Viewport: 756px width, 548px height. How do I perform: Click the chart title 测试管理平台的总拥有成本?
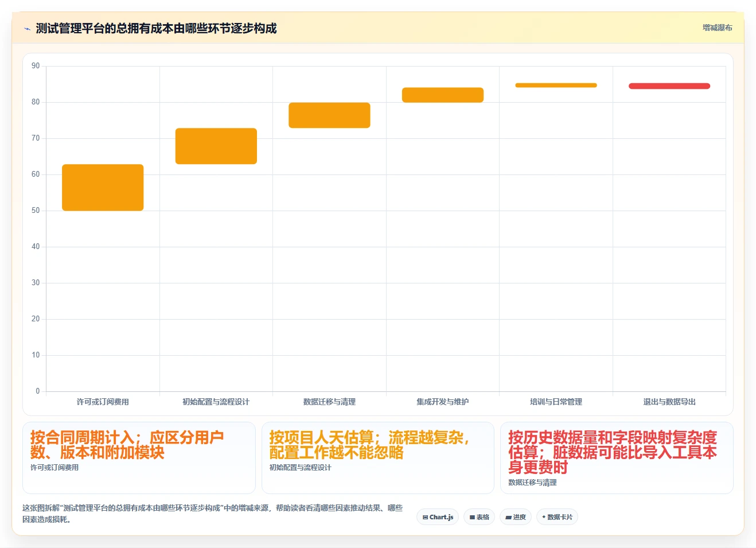[x=156, y=28]
